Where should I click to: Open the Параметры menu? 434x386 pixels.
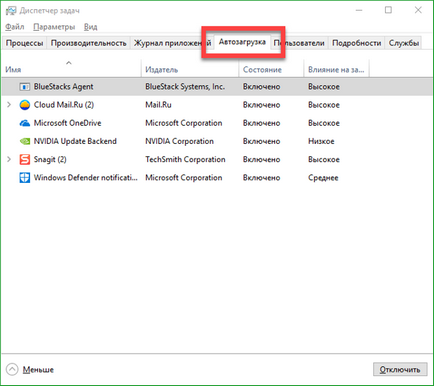[54, 27]
